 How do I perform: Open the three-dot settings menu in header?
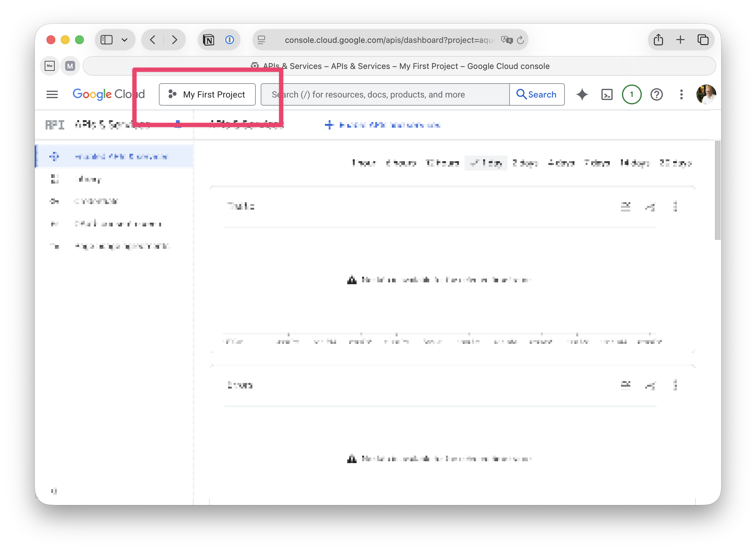tap(681, 94)
